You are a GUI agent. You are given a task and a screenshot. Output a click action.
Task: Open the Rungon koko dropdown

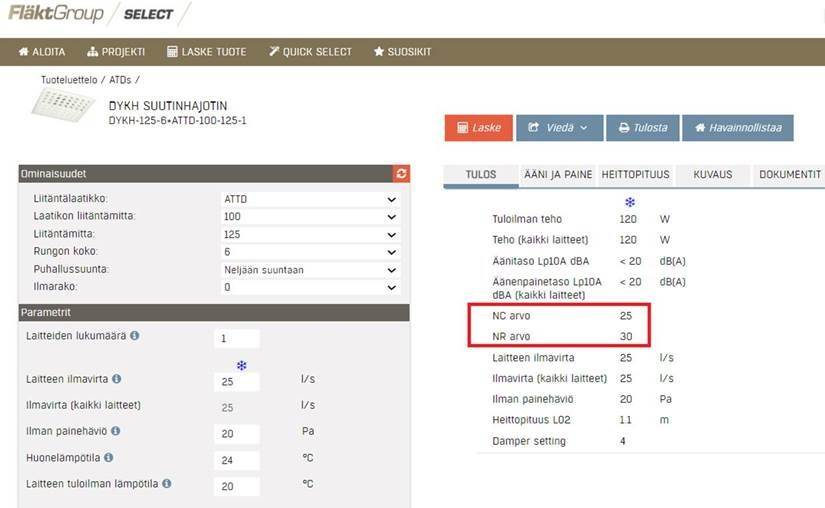(x=309, y=252)
